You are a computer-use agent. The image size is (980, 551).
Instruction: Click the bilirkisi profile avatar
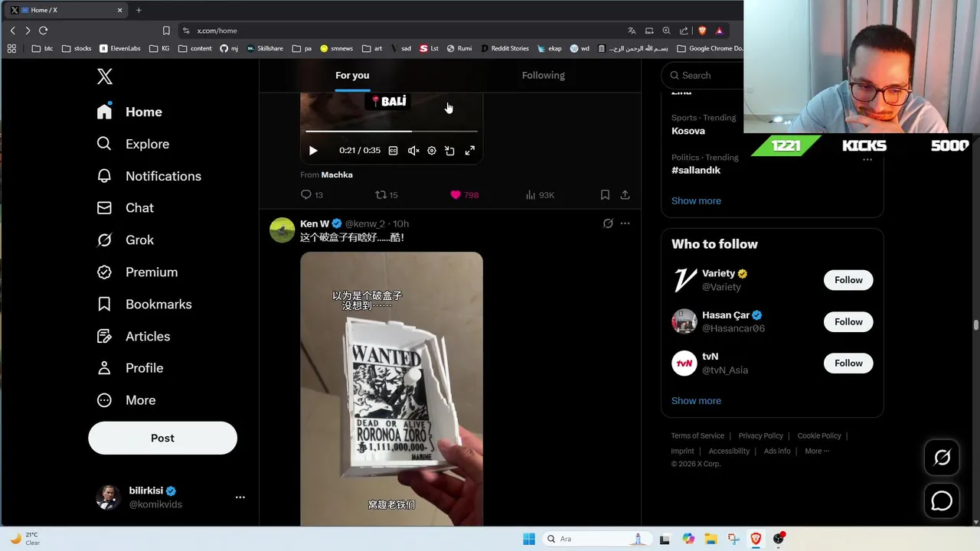click(x=108, y=497)
